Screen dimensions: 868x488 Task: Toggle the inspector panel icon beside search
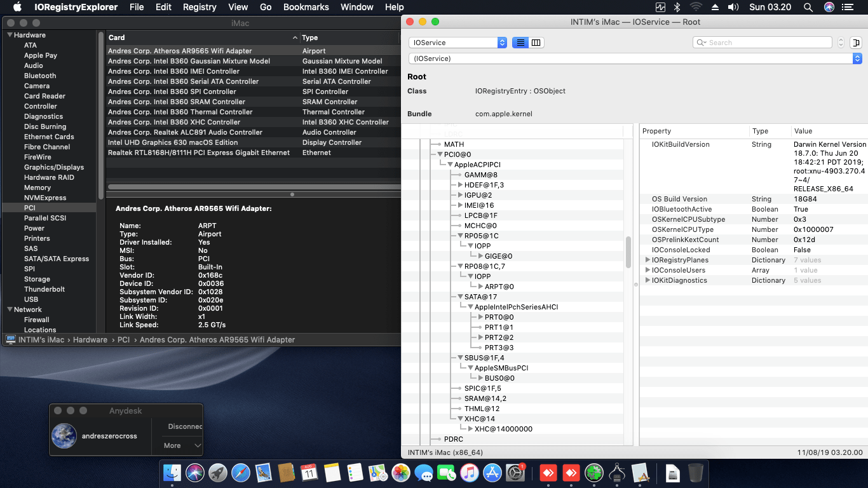pyautogui.click(x=857, y=43)
